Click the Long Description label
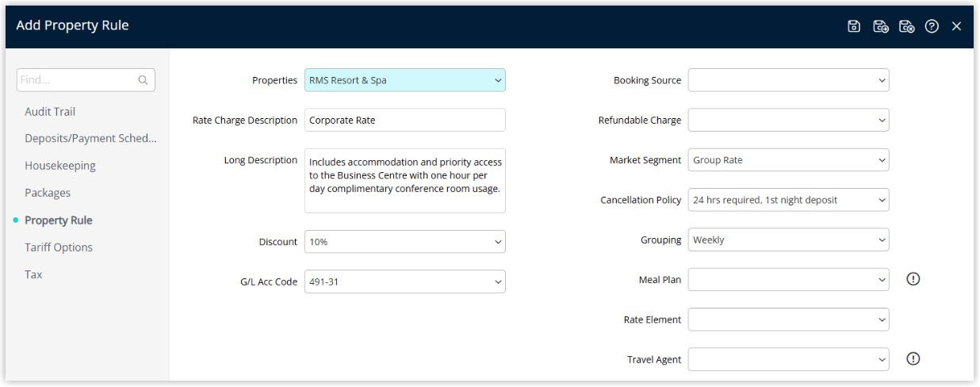Screen dimensions: 980x387 (x=261, y=160)
